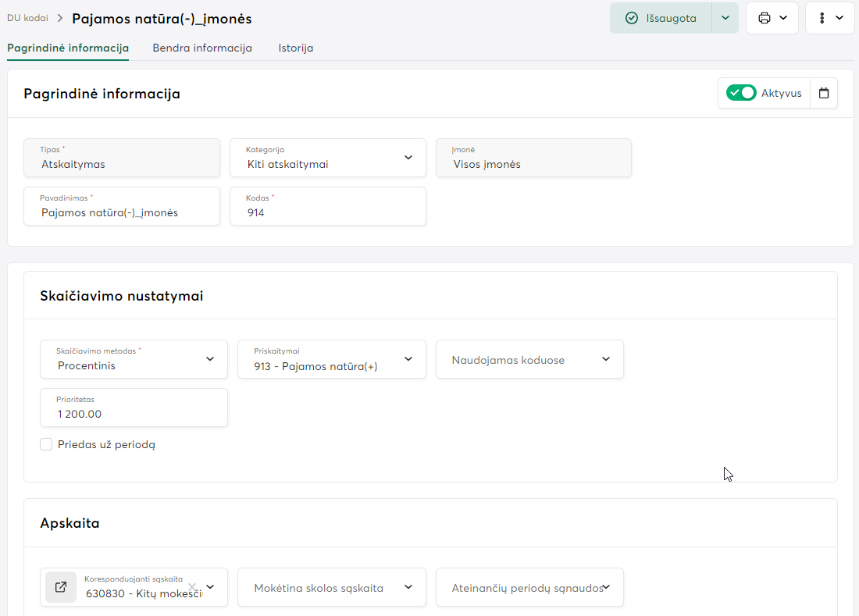This screenshot has height=616, width=859.
Task: Click the Kodas input field
Action: pyautogui.click(x=328, y=212)
